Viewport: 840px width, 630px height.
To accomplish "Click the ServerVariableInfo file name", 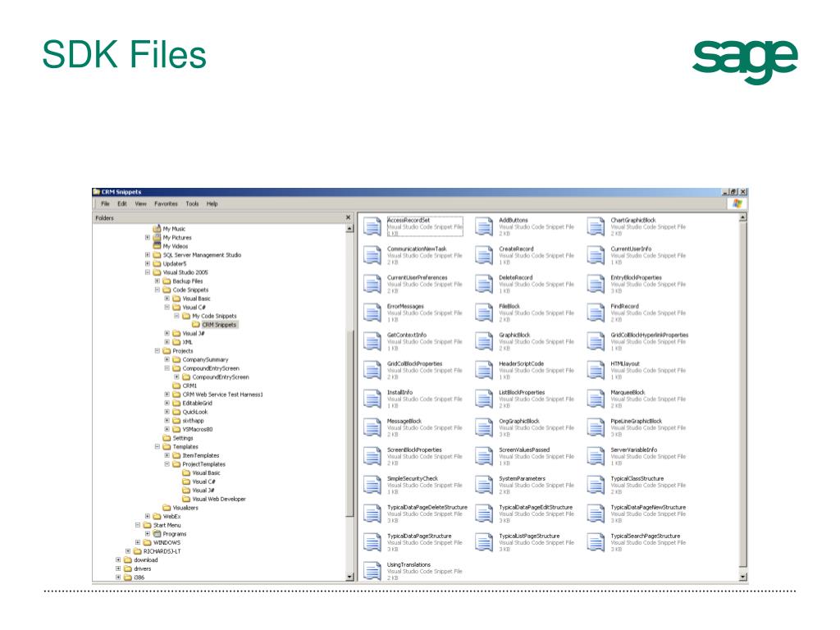I will click(x=634, y=450).
